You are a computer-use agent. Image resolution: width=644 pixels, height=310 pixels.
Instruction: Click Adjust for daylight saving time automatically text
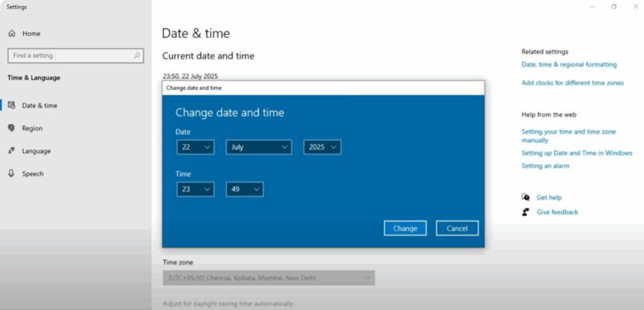(x=228, y=304)
